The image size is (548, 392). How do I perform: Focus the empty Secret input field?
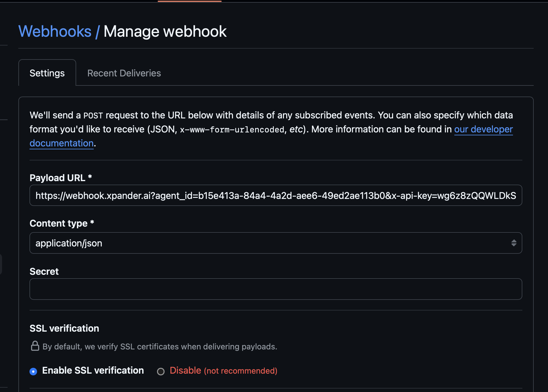(275, 289)
